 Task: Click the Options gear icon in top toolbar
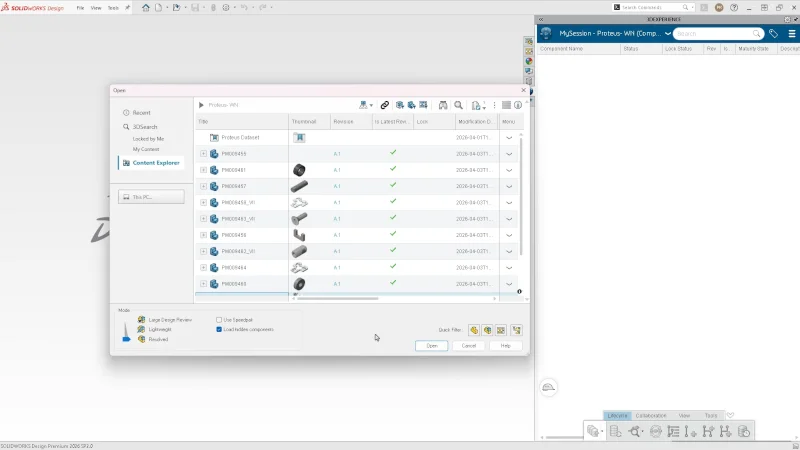[x=226, y=8]
